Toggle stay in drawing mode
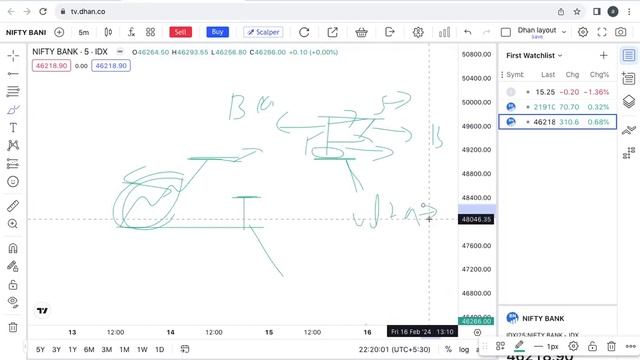 tap(13, 266)
